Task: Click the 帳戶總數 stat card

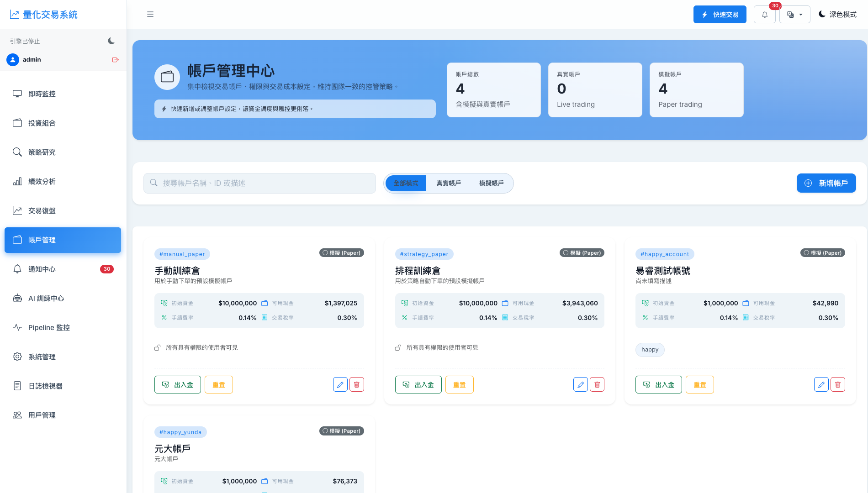Action: point(494,90)
